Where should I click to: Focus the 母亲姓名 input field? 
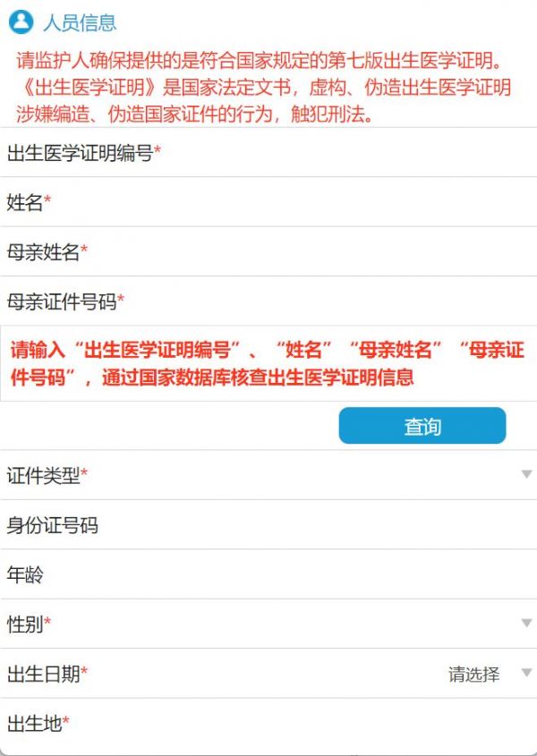pyautogui.click(x=268, y=251)
